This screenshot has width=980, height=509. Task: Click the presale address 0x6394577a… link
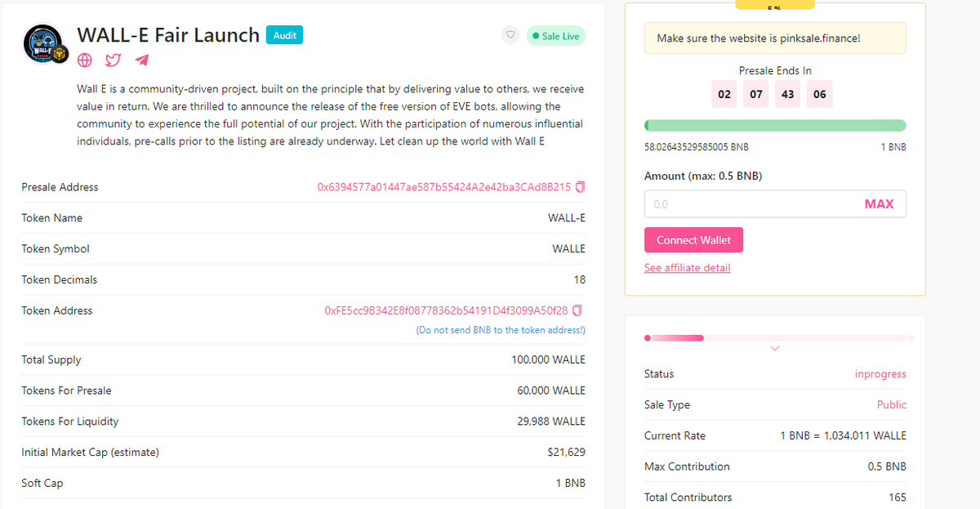(x=443, y=187)
